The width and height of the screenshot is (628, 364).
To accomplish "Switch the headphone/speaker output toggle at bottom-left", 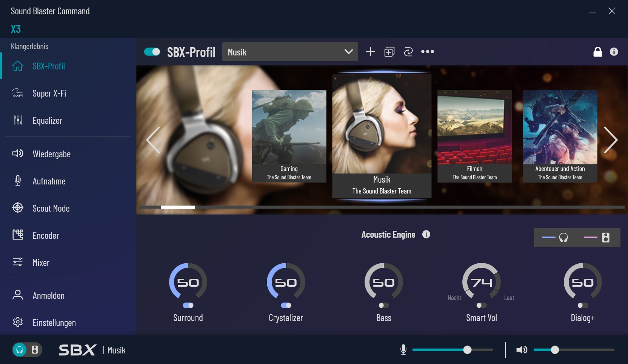I will (x=27, y=350).
